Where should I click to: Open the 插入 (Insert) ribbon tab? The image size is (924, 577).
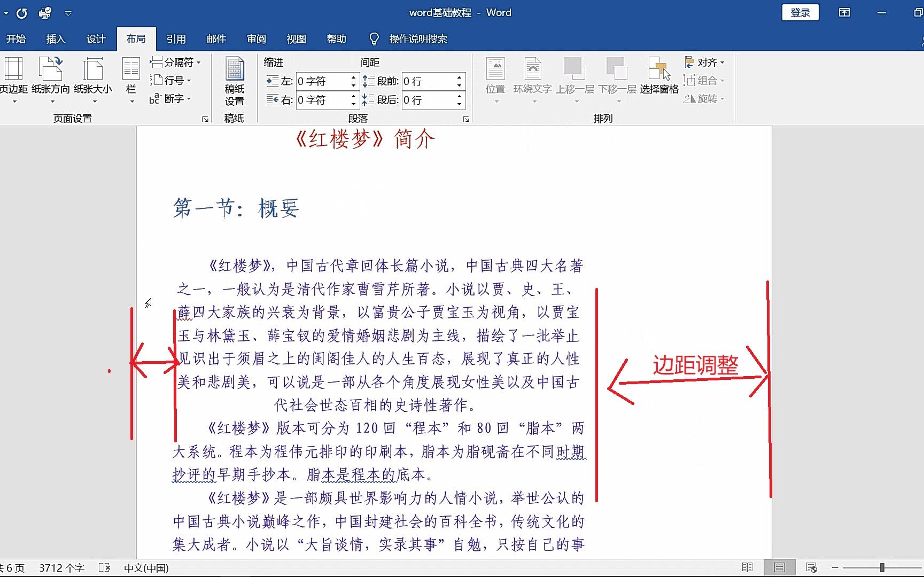[x=56, y=39]
